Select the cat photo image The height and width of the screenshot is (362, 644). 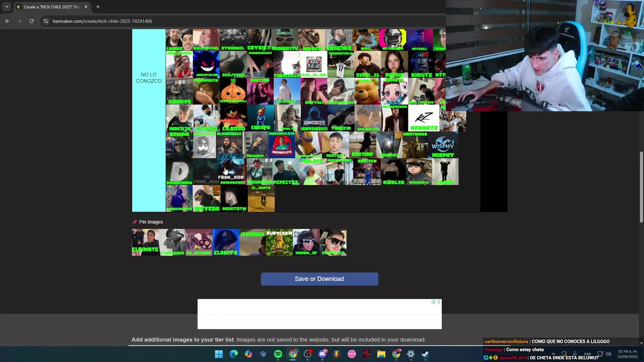pos(287,65)
